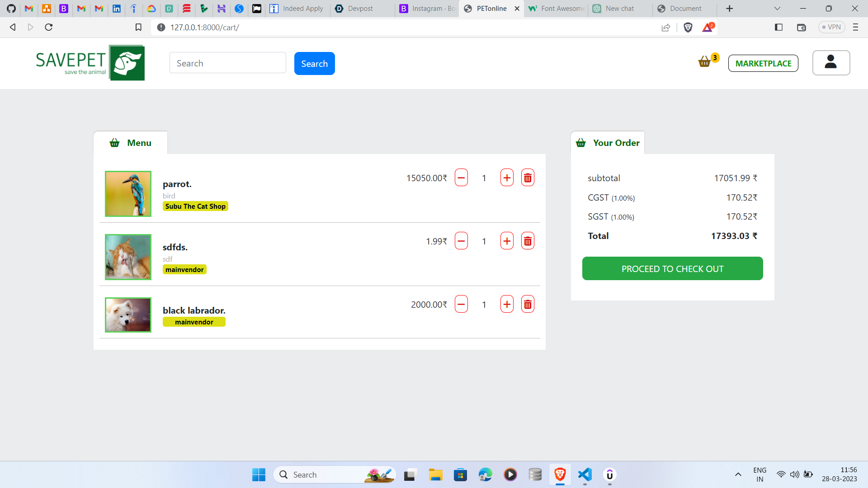Switch to the Devpost tab
Viewport: 868px width, 488px height.
pos(360,9)
